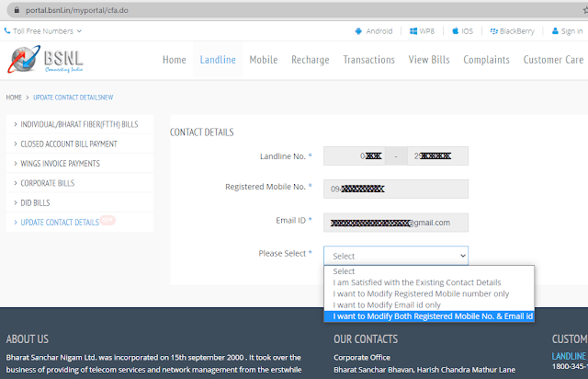Click the Android app link text
588x379 pixels.
point(379,31)
